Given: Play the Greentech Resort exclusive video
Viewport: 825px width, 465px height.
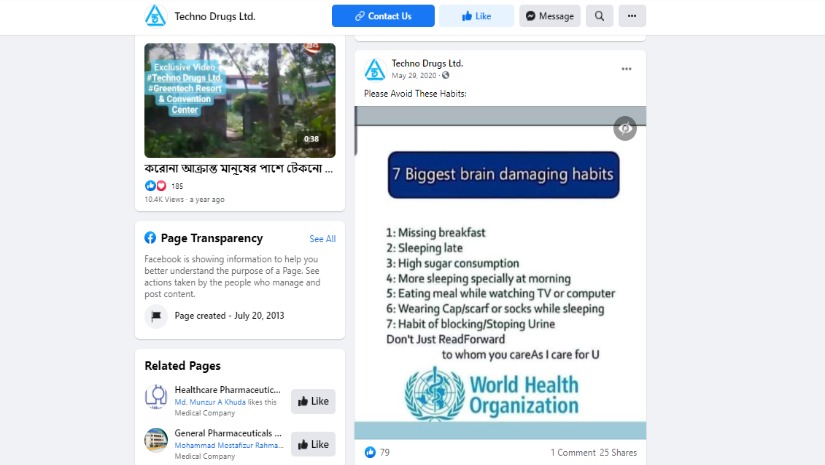Looking at the screenshot, I should [240, 100].
